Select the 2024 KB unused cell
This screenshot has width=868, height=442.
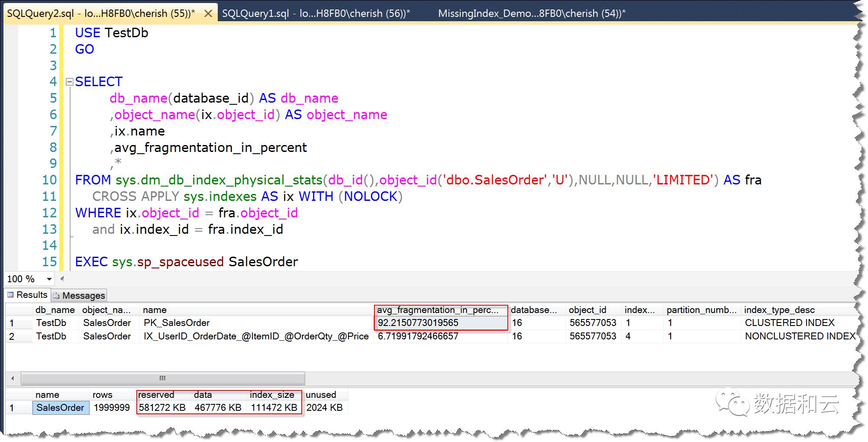click(x=325, y=408)
